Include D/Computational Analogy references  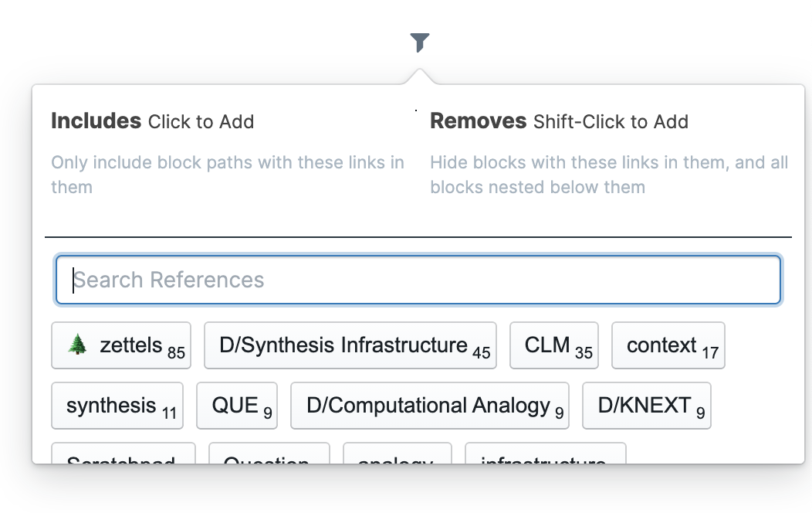[429, 406]
